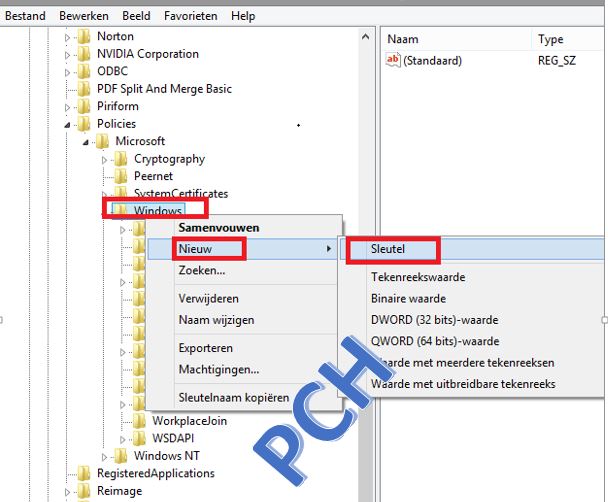Select the RegisteredApplications key
The height and width of the screenshot is (502, 608).
click(x=156, y=473)
